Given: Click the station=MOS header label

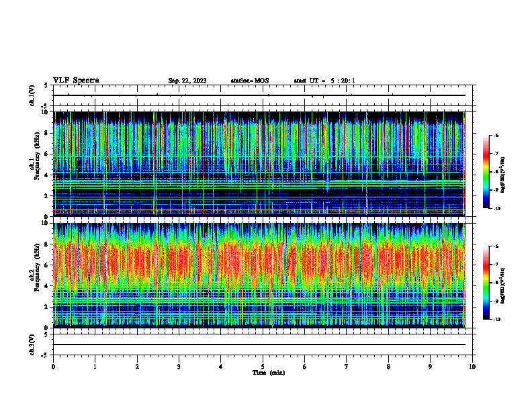Looking at the screenshot, I should 250,81.
